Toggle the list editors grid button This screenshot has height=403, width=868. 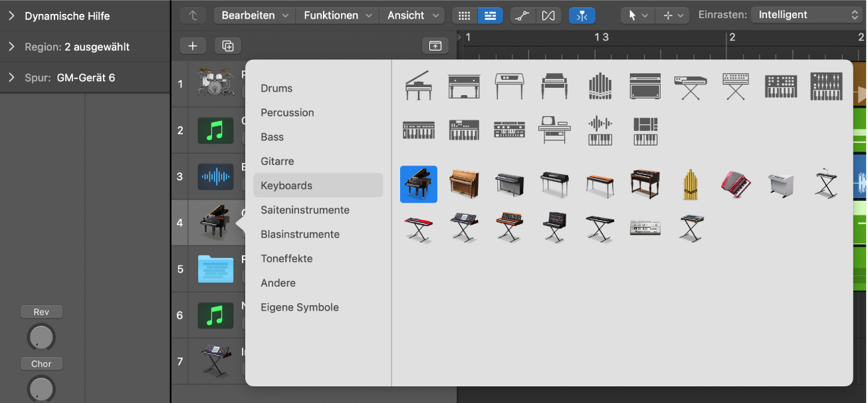(465, 15)
